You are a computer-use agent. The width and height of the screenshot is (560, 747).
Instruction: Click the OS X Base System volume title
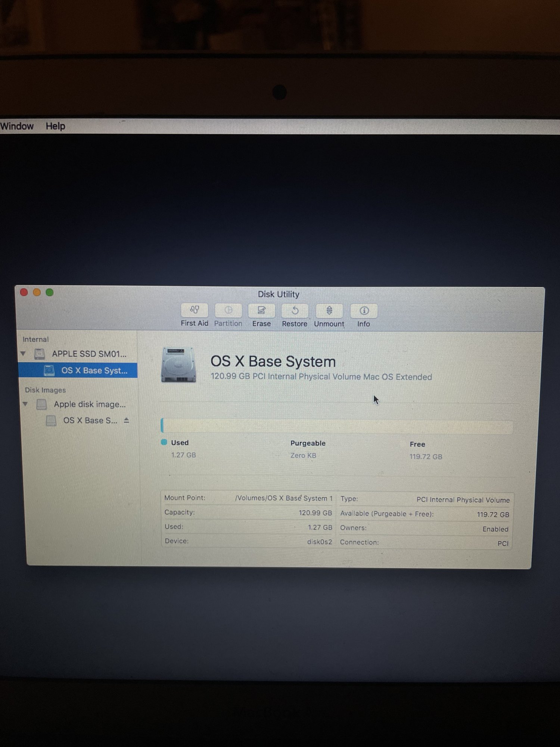pyautogui.click(x=273, y=362)
